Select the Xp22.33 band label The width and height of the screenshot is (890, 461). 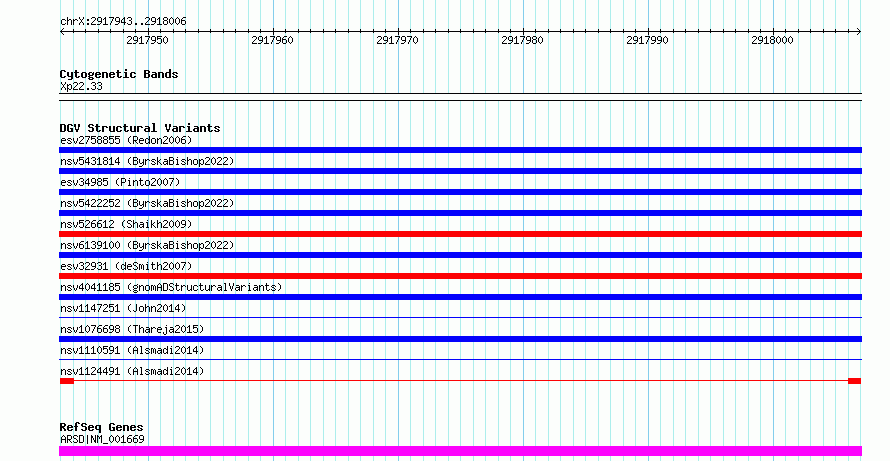pyautogui.click(x=81, y=86)
